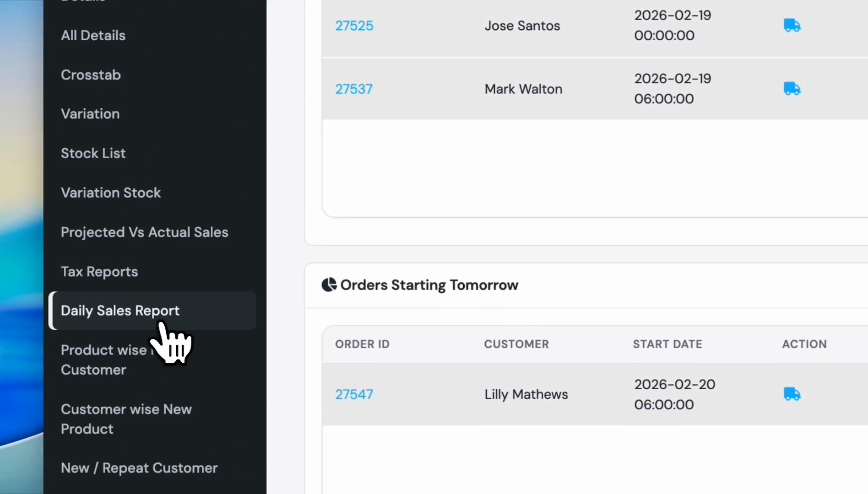Open Projected Vs Actual Sales report
Image resolution: width=868 pixels, height=494 pixels.
144,232
